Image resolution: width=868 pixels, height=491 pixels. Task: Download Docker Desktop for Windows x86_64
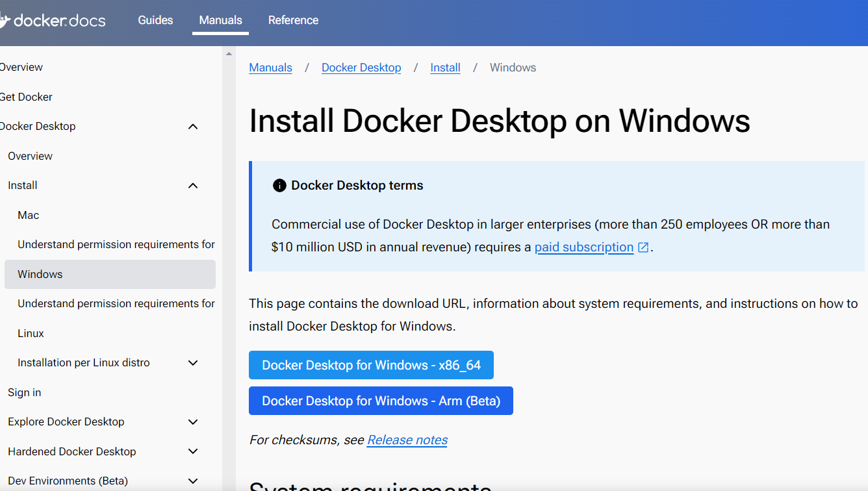tap(371, 365)
